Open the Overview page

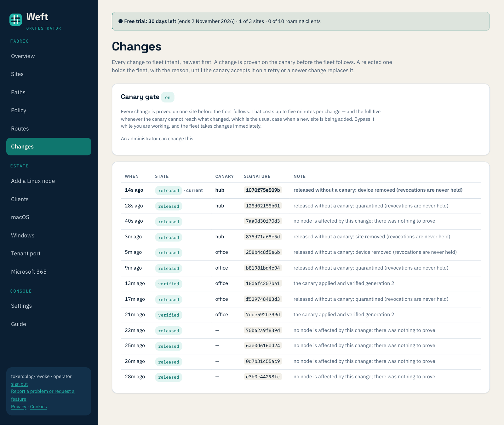(49, 56)
